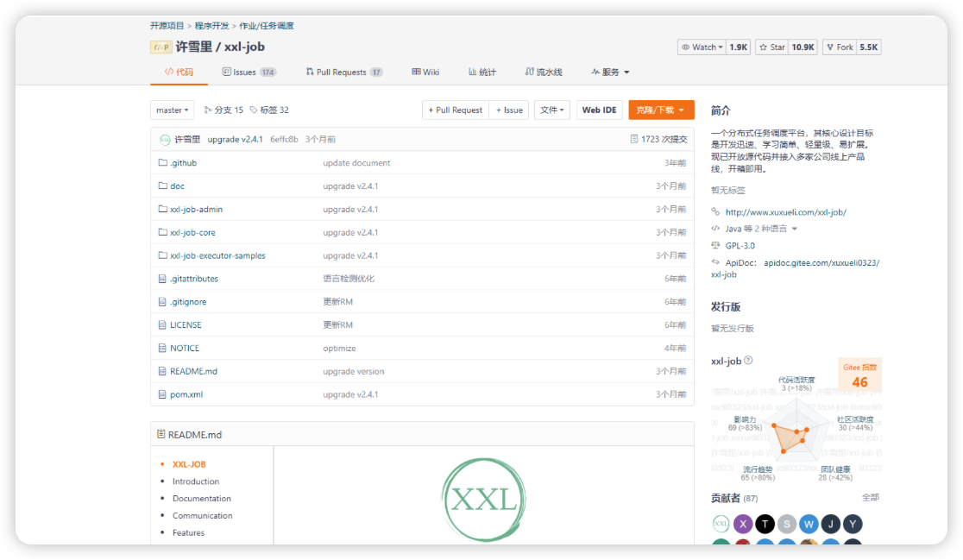Switch to the 代码 tab
Image resolution: width=963 pixels, height=560 pixels.
(179, 72)
